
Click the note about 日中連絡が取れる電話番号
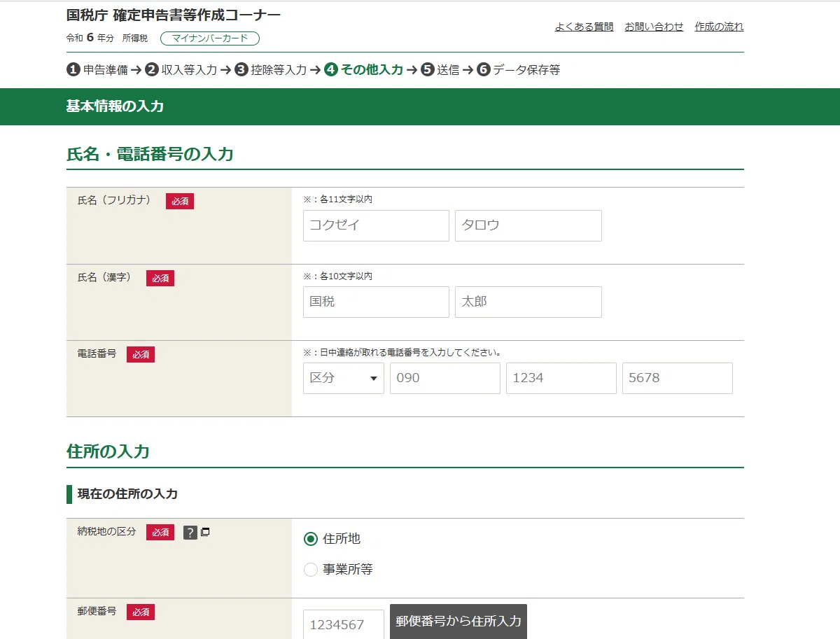[x=402, y=353]
